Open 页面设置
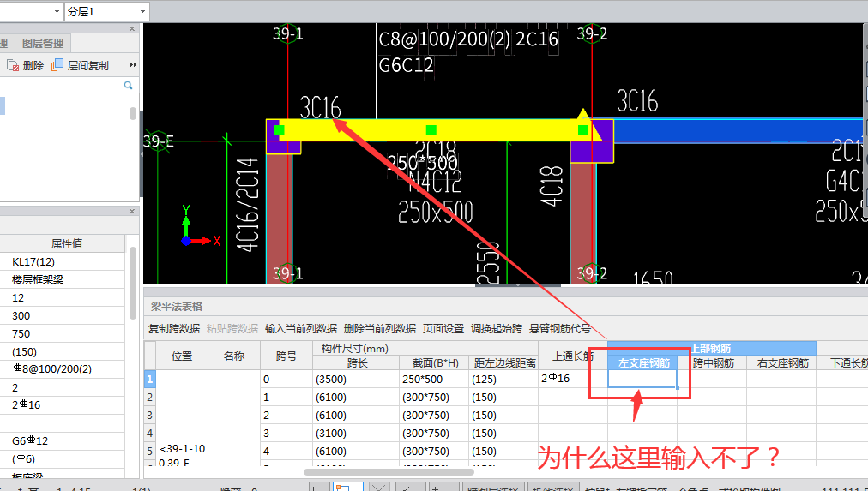Image resolution: width=868 pixels, height=491 pixels. point(443,329)
